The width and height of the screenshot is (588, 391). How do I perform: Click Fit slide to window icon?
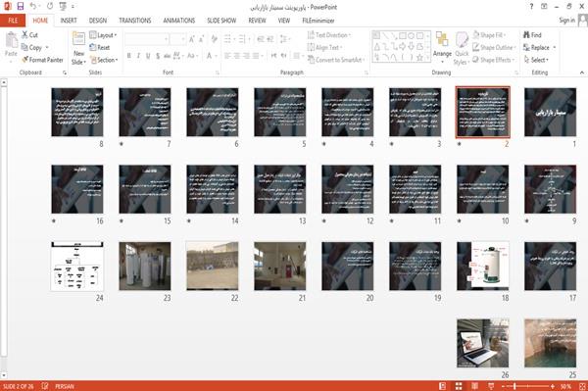click(x=582, y=386)
